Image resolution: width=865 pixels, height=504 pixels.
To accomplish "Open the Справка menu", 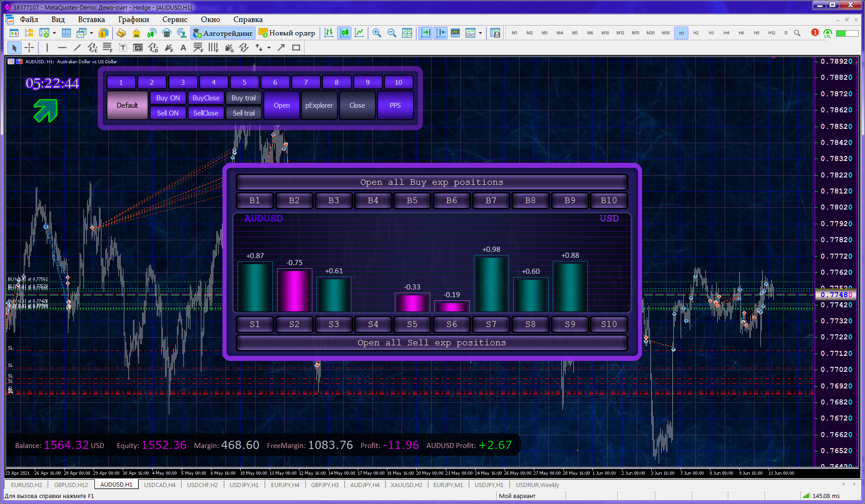I will click(248, 19).
